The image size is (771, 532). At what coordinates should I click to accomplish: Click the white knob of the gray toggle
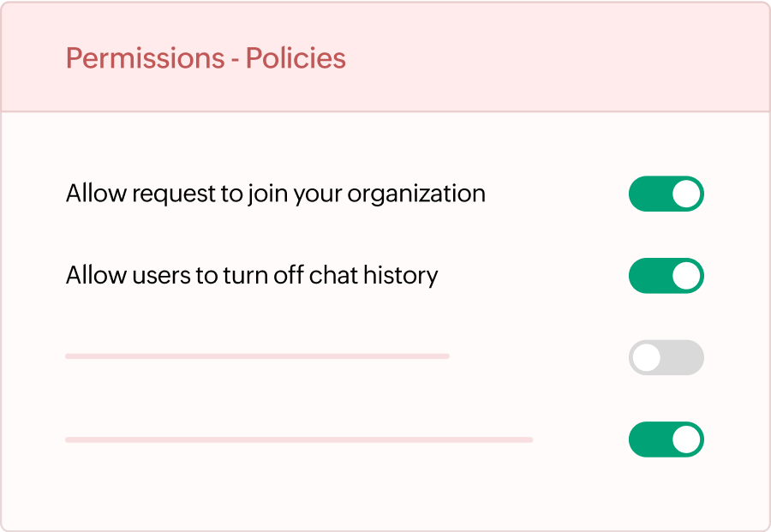647,357
